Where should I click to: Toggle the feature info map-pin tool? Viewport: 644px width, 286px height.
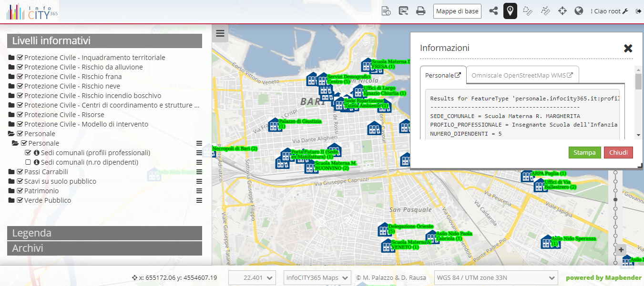[x=511, y=10]
